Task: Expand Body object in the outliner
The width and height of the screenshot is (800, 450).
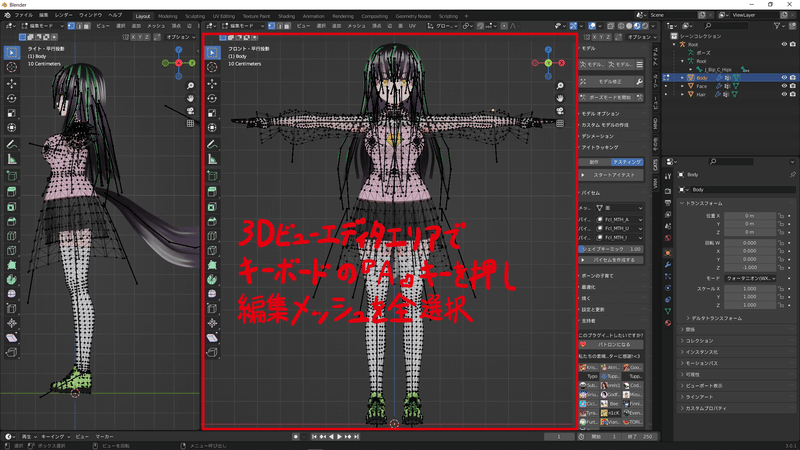Action: coord(683,78)
